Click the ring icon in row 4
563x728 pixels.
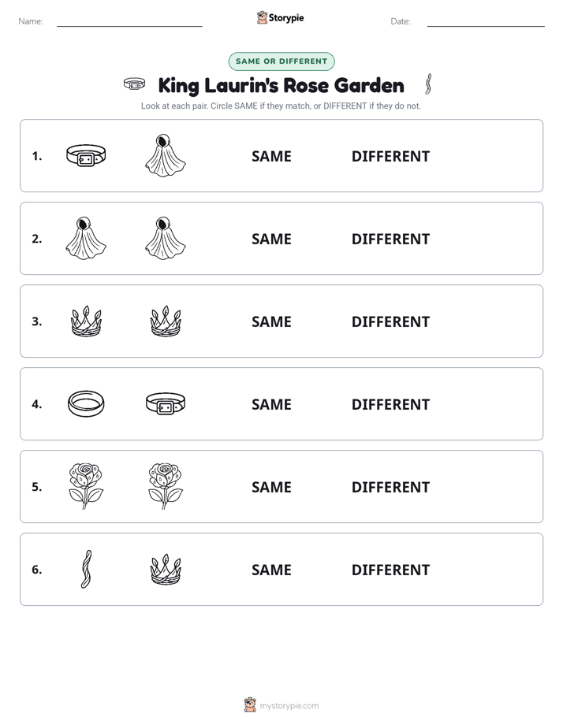point(86,404)
